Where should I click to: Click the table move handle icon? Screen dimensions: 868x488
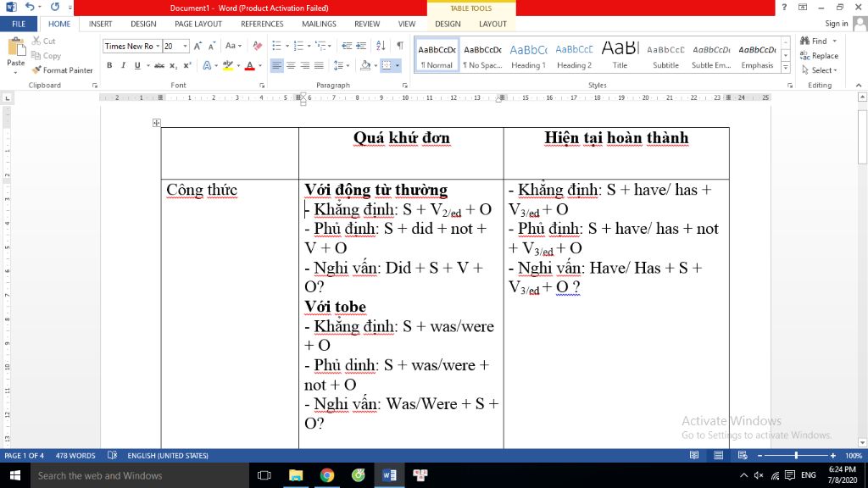click(157, 123)
